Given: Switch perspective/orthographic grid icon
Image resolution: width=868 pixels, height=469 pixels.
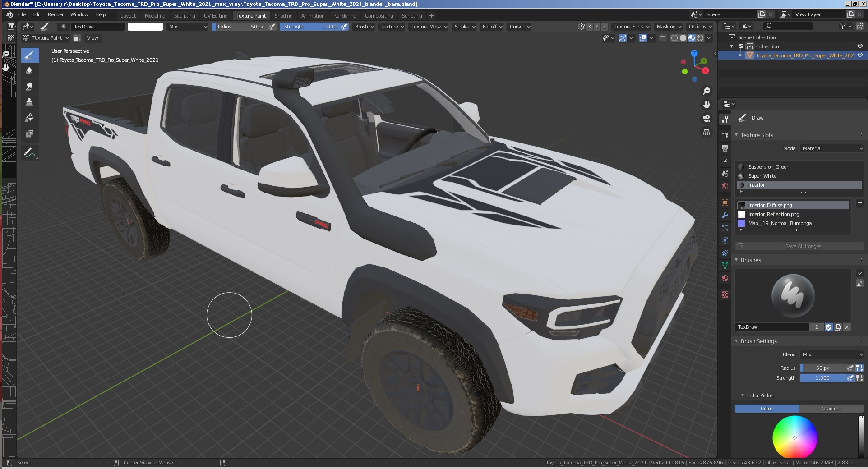Looking at the screenshot, I should 706,133.
